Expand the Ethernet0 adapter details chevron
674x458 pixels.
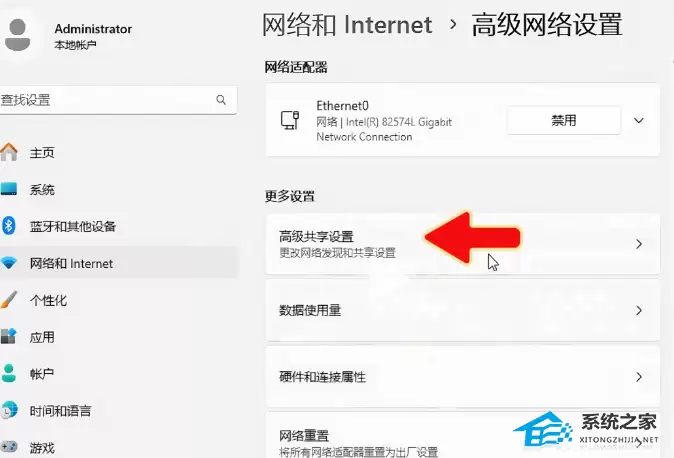(x=639, y=120)
